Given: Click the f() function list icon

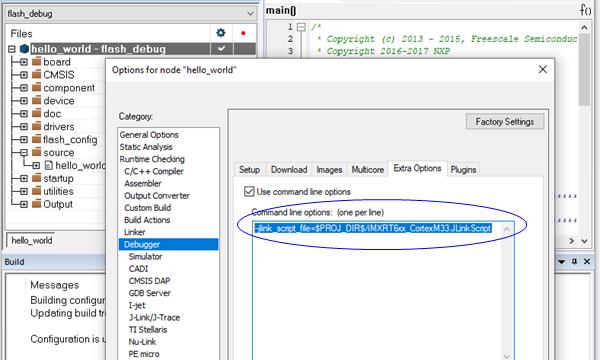Looking at the screenshot, I should pyautogui.click(x=585, y=10).
